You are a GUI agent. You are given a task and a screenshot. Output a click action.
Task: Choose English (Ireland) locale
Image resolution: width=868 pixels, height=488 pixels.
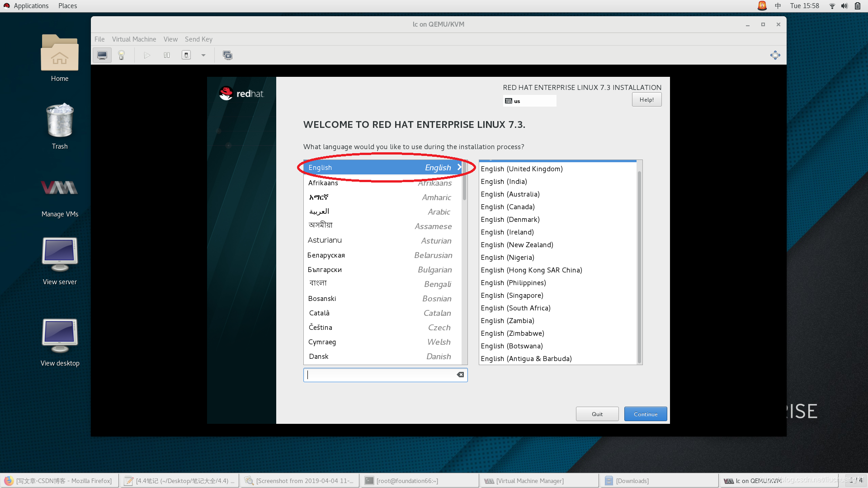[557, 232]
